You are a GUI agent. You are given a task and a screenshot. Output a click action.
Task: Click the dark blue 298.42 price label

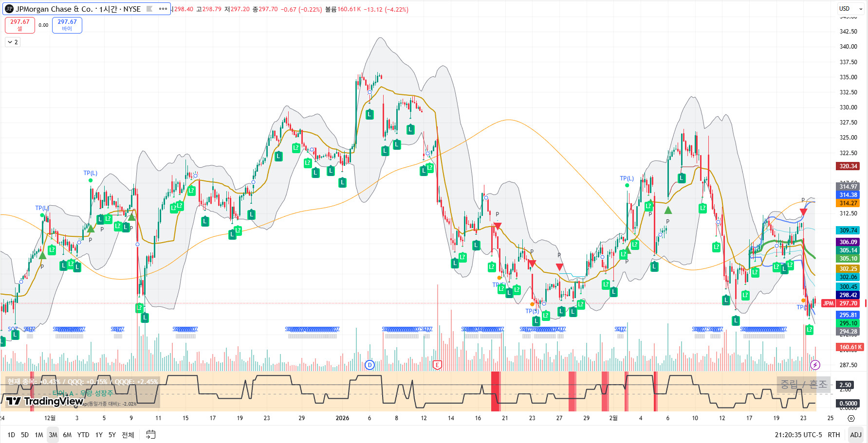[x=848, y=295]
